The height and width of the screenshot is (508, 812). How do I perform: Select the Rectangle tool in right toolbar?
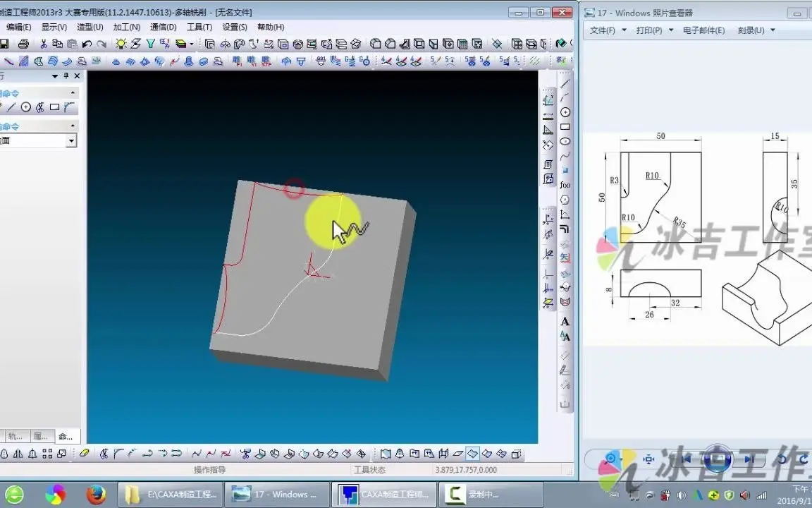tap(565, 126)
